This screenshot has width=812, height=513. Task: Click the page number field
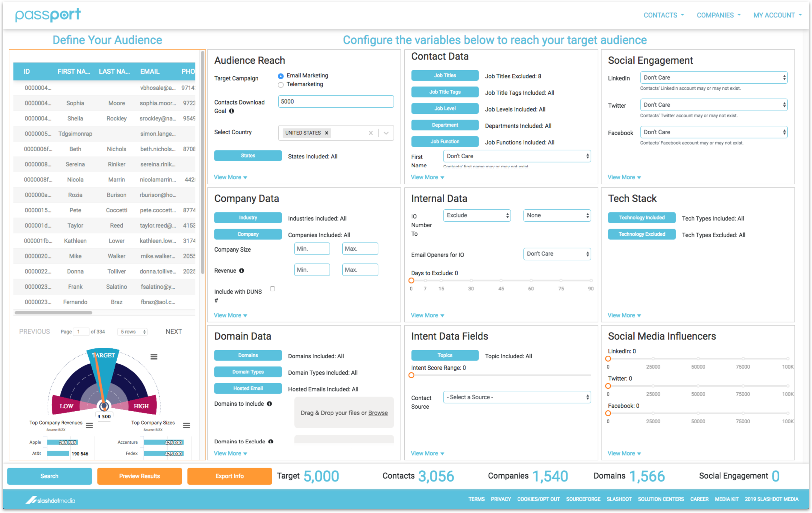81,332
